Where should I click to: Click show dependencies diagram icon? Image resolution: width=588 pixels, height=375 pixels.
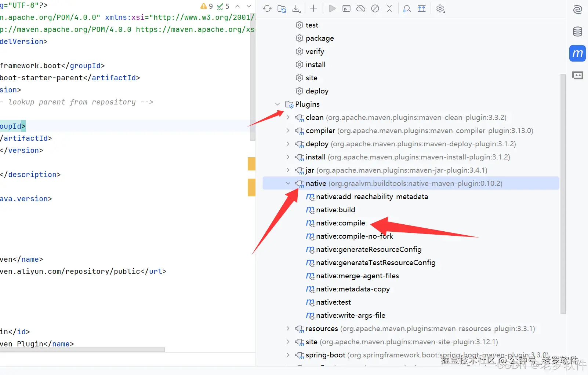pyautogui.click(x=407, y=8)
